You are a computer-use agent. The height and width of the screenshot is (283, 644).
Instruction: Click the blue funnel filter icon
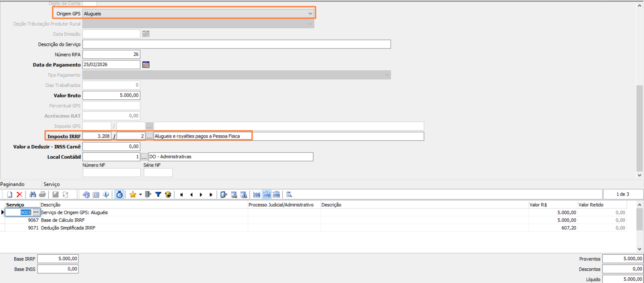click(x=158, y=195)
